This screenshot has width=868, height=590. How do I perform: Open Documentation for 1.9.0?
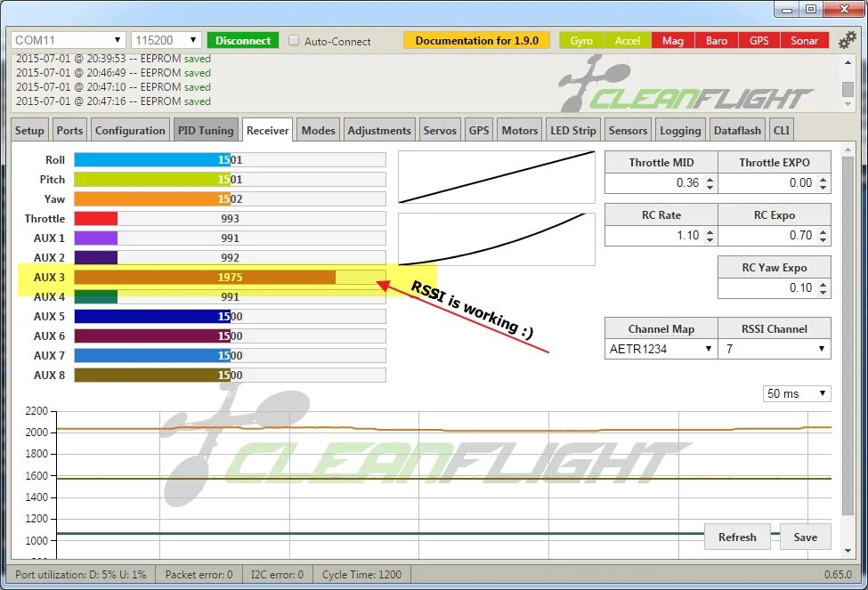(x=476, y=40)
